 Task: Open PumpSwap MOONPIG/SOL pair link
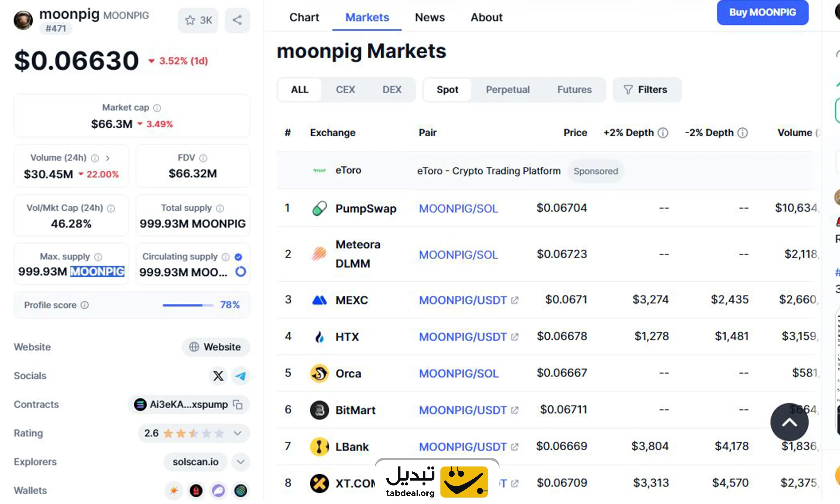[458, 208]
